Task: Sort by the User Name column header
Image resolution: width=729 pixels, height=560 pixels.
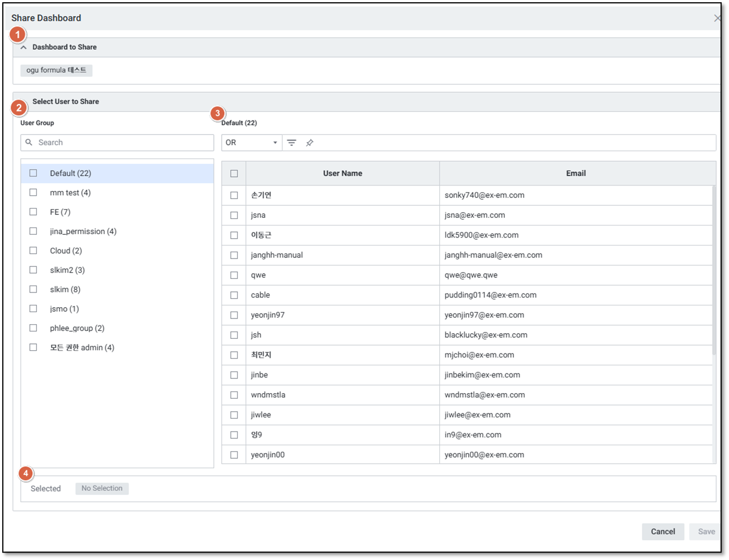Action: (x=342, y=174)
